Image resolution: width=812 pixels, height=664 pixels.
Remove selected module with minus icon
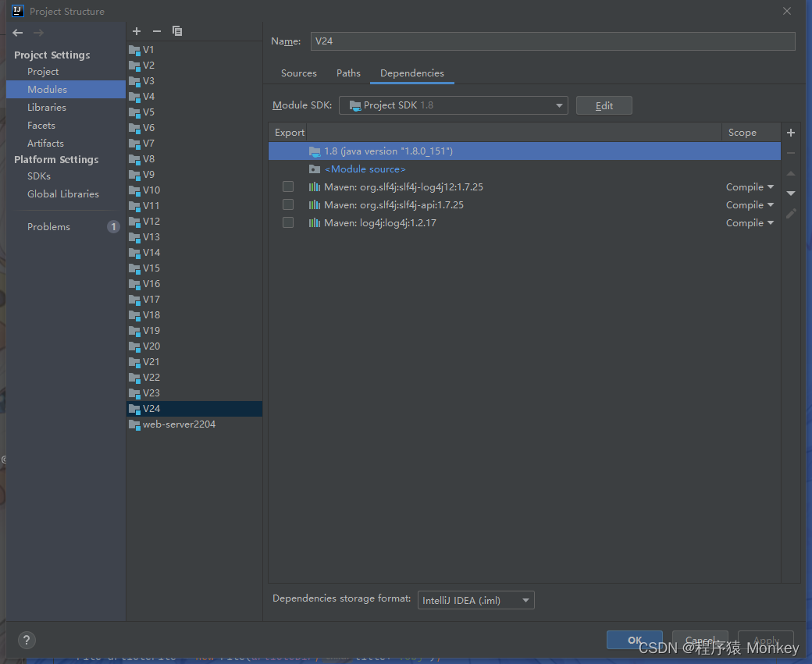tap(157, 31)
